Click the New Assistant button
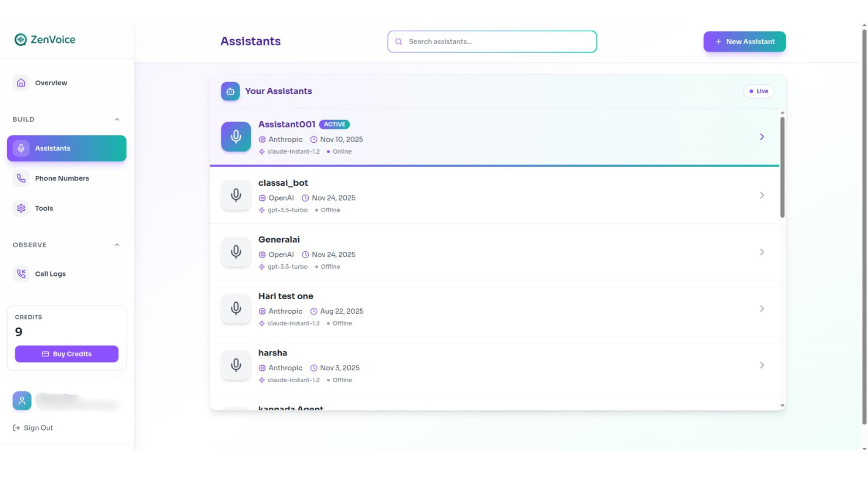Screen dimensions: 868x488 tap(744, 42)
